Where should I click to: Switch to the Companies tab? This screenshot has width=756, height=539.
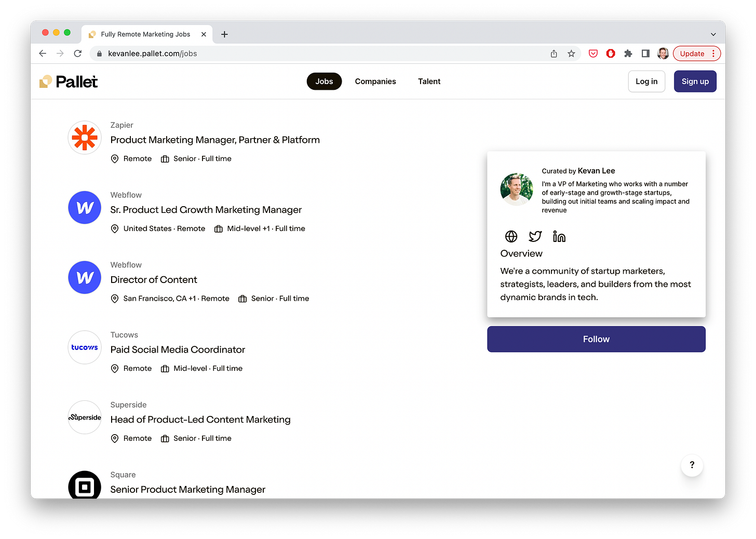coord(375,82)
